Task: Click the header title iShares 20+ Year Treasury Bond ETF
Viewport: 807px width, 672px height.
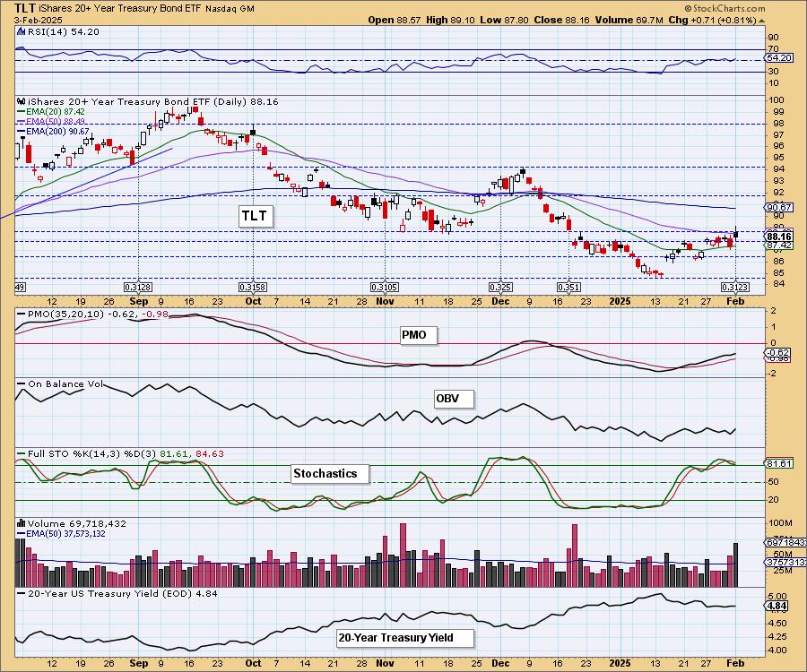Action: click(x=121, y=9)
